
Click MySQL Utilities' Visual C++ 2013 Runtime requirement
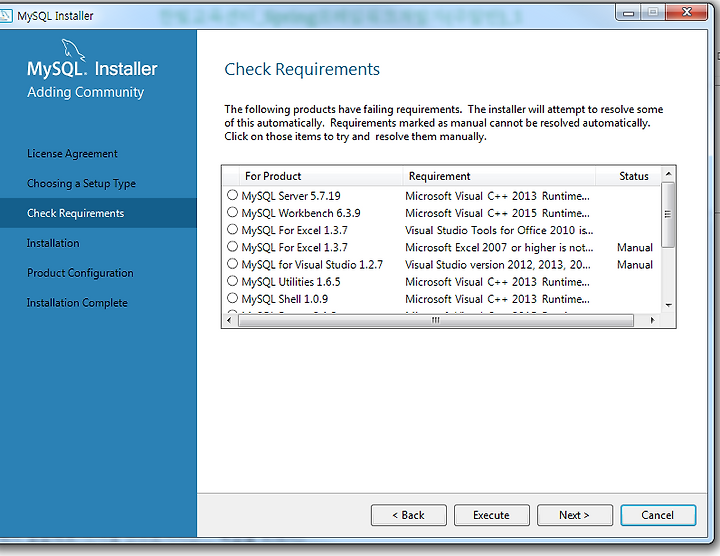tap(497, 282)
